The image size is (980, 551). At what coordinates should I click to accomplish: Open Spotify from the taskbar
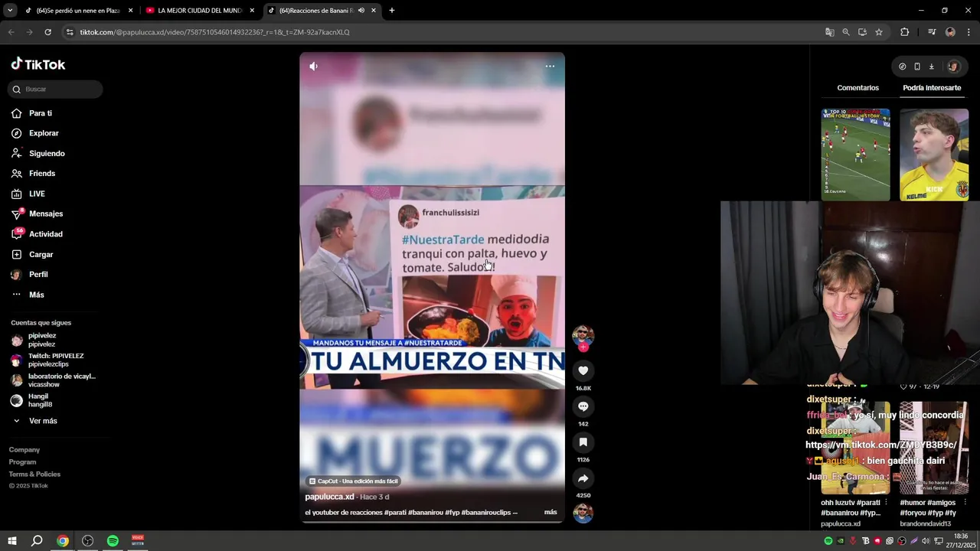(x=113, y=541)
